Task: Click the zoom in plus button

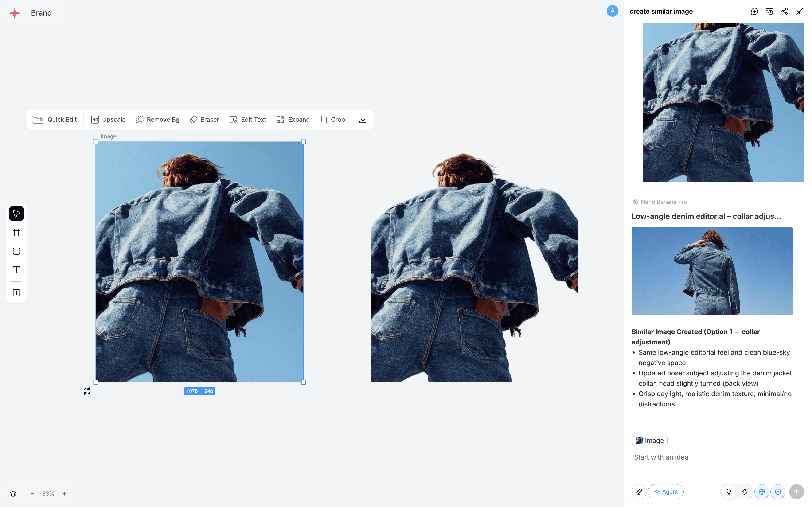Action: coord(64,494)
